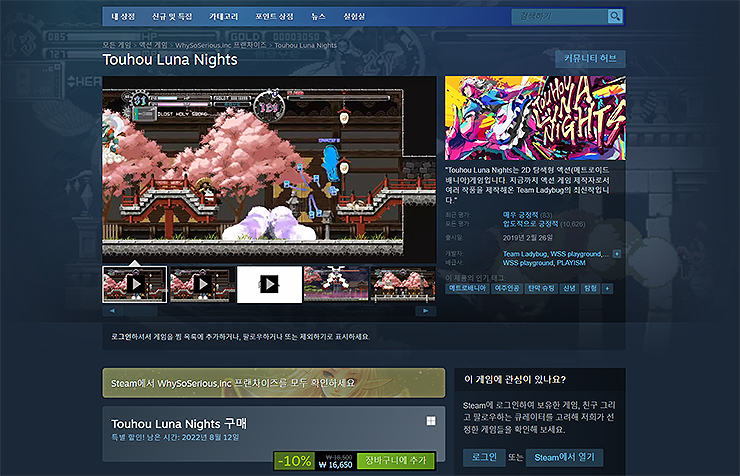Open the 신규 및 특집 menu

click(x=172, y=17)
